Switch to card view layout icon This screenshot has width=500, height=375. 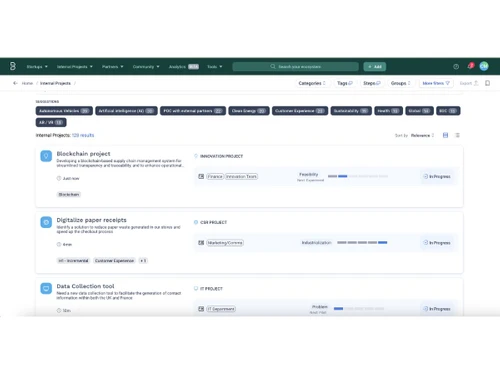pos(445,135)
